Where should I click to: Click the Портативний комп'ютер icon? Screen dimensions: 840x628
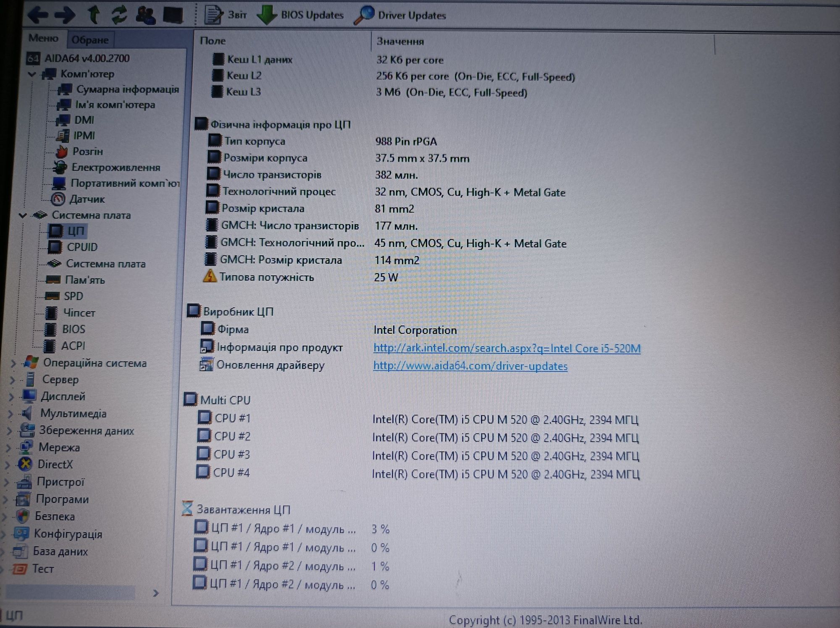tap(59, 183)
